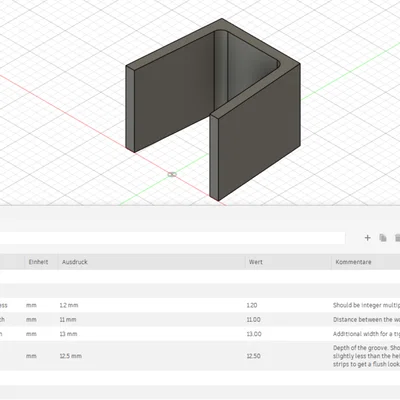This screenshot has height=400, width=400.
Task: Click the parameter search field
Action: click(x=172, y=238)
